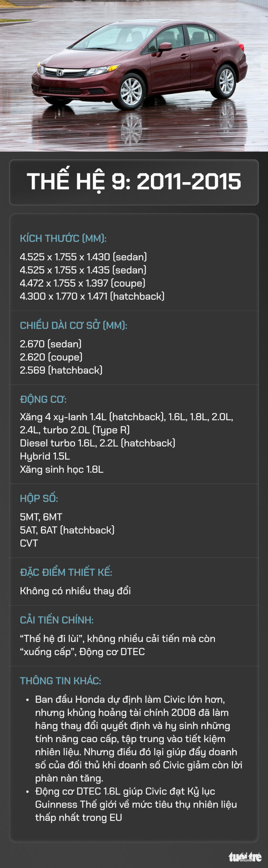Click the bullet about the Guinness fuel record
The height and width of the screenshot is (868, 268).
pos(136,805)
